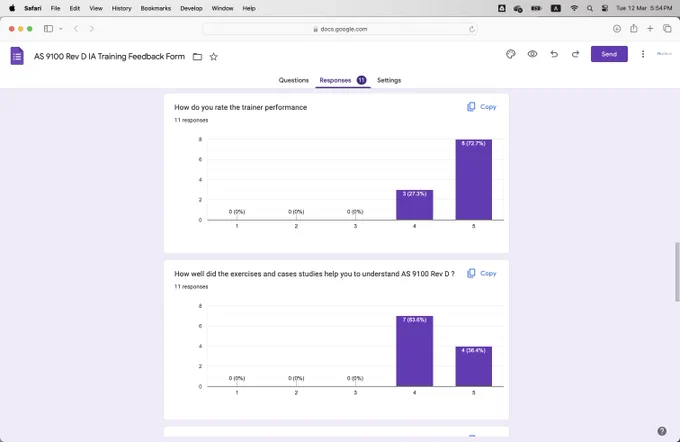Open the Develop menu
Viewport: 680px width, 442px height.
(x=191, y=8)
